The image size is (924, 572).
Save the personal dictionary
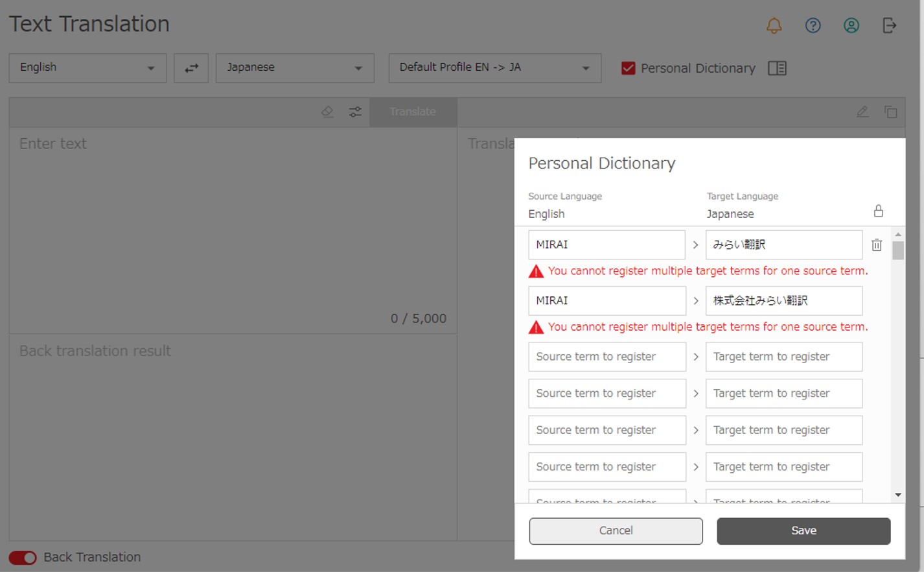click(803, 531)
